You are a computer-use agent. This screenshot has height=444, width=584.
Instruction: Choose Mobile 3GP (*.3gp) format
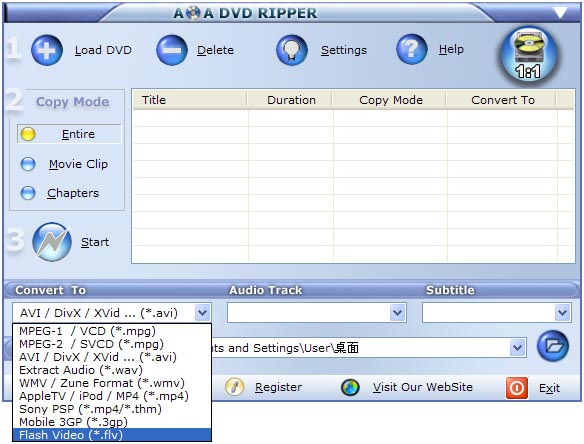tap(112, 422)
